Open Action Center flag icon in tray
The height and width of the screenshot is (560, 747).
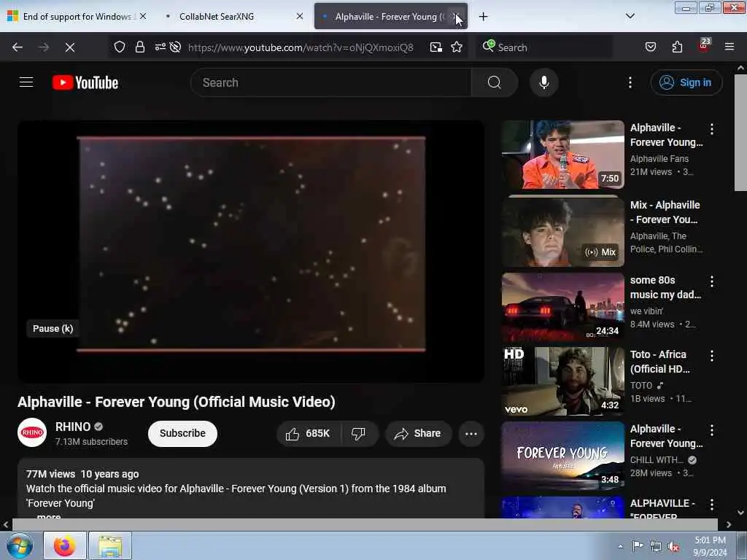pyautogui.click(x=638, y=546)
